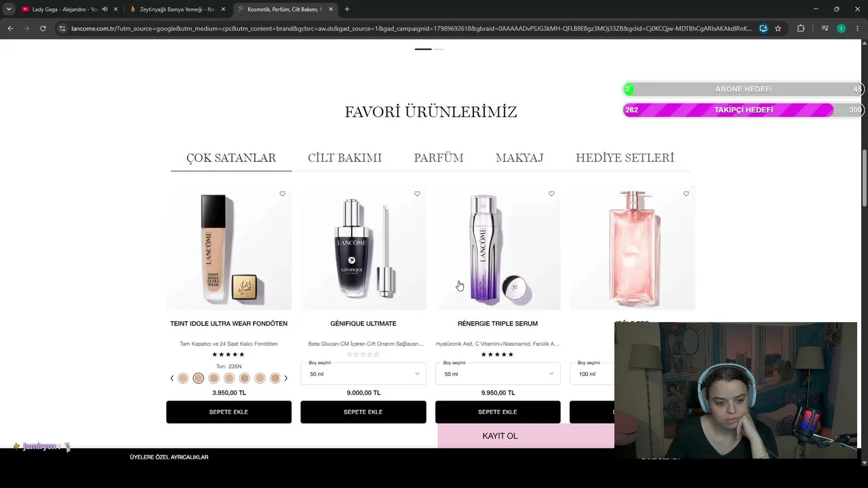Select the fourth foundation shade swatch
The image size is (868, 488).
click(229, 378)
